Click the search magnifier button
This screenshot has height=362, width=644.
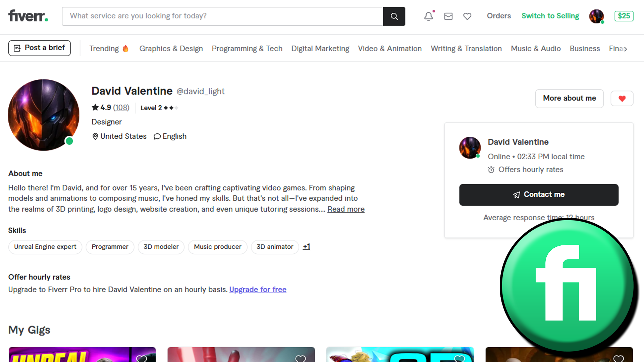click(394, 16)
